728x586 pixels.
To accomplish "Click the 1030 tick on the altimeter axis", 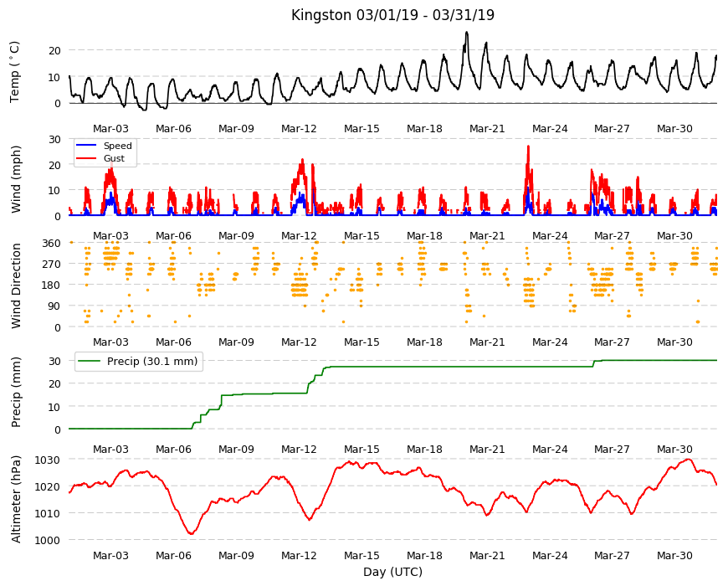I will pos(48,460).
